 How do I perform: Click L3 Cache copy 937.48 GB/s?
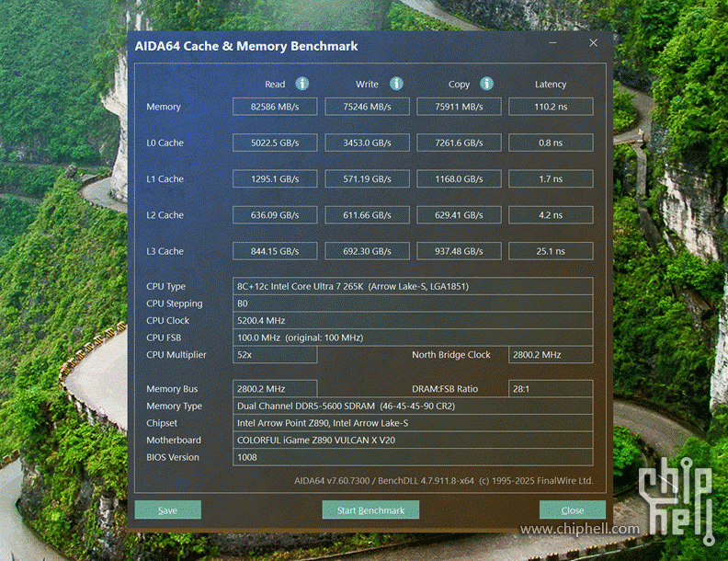click(459, 251)
